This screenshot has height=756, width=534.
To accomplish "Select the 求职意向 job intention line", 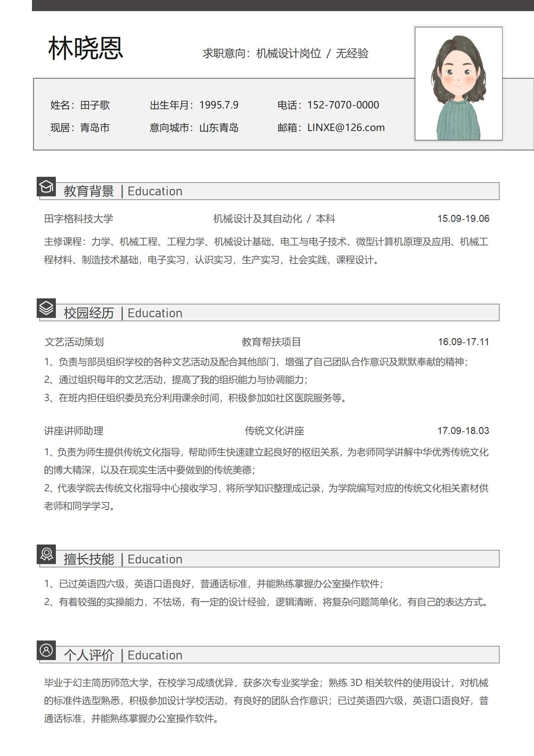I will pos(285,54).
